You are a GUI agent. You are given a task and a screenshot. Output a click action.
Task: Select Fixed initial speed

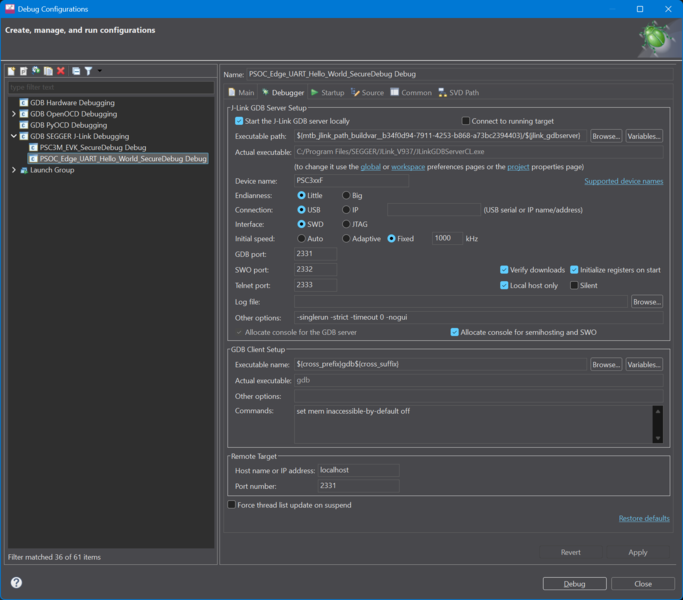pyautogui.click(x=392, y=239)
